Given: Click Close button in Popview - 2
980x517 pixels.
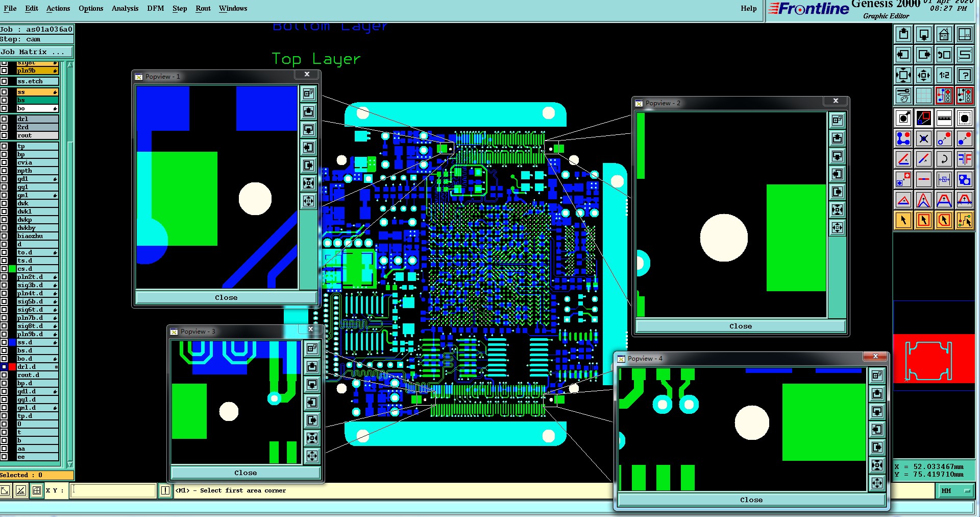Looking at the screenshot, I should tap(740, 326).
